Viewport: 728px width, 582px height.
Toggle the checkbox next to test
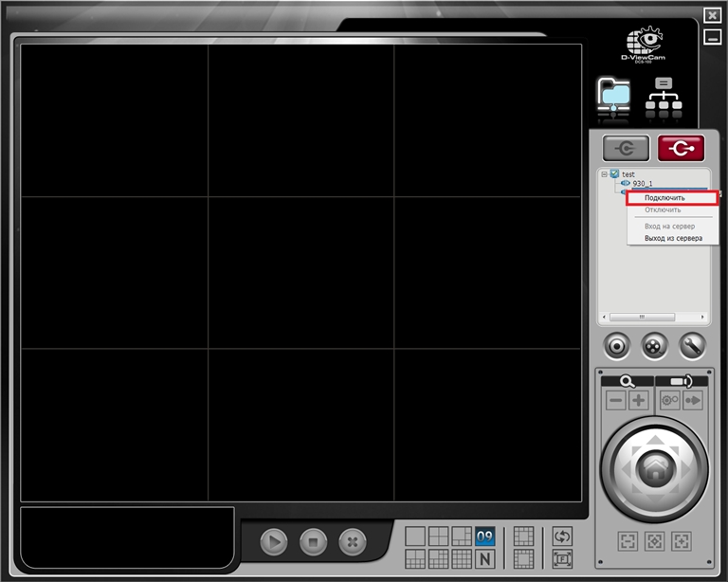(x=614, y=174)
